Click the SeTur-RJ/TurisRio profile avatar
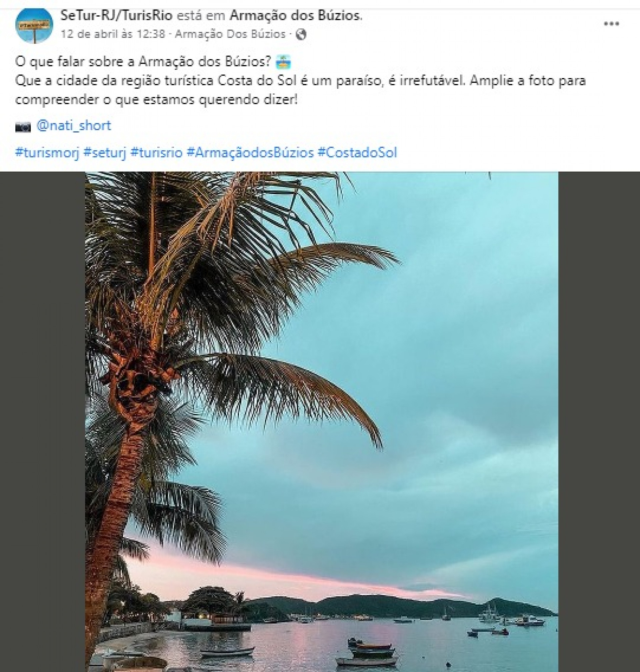This screenshot has height=672, width=640. tap(34, 26)
